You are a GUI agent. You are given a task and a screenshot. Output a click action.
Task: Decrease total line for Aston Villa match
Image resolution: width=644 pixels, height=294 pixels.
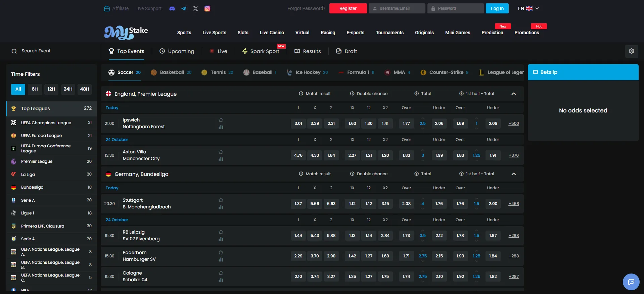click(422, 161)
